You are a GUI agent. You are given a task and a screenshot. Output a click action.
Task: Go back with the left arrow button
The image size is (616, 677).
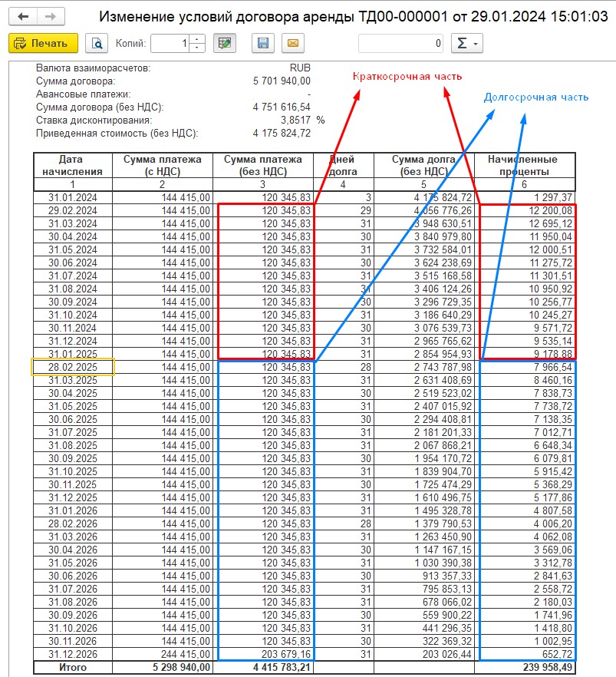[x=23, y=17]
